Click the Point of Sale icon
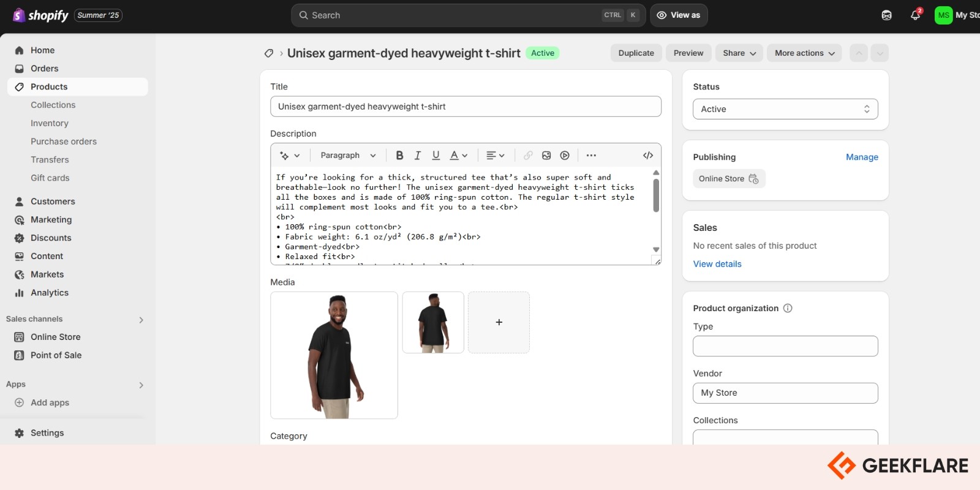980x490 pixels. (19, 355)
